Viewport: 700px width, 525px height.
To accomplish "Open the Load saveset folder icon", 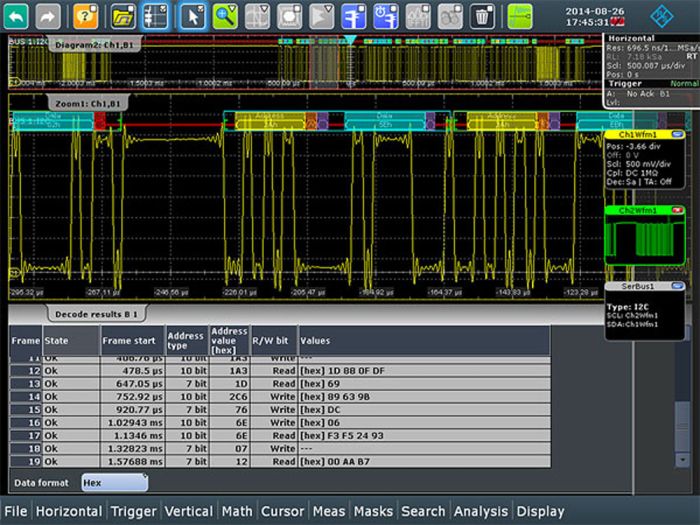I will [123, 17].
